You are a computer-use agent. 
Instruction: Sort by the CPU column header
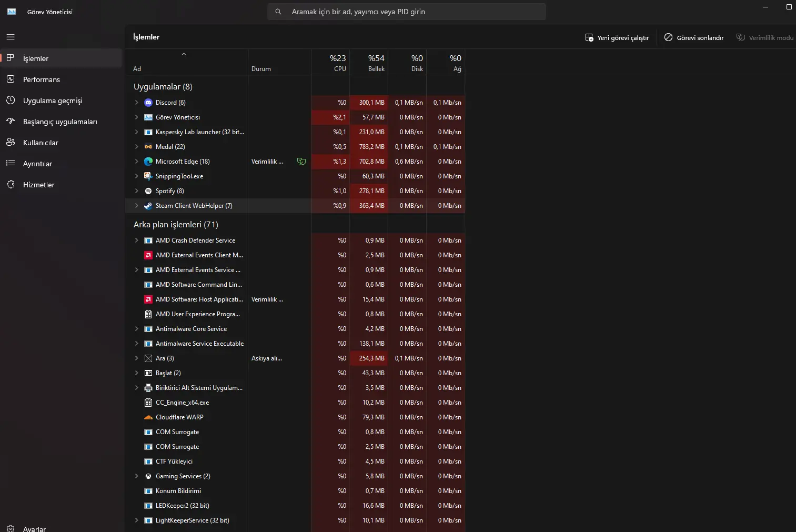330,62
